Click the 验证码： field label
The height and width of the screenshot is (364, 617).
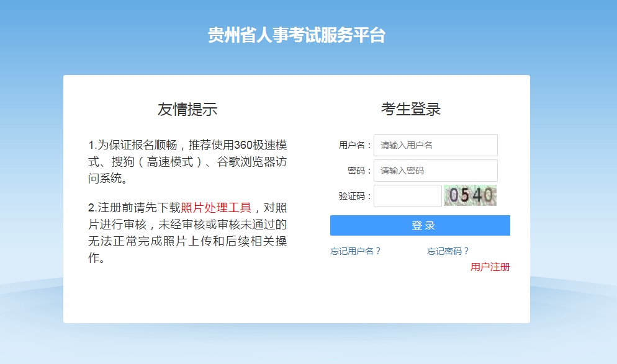(355, 196)
